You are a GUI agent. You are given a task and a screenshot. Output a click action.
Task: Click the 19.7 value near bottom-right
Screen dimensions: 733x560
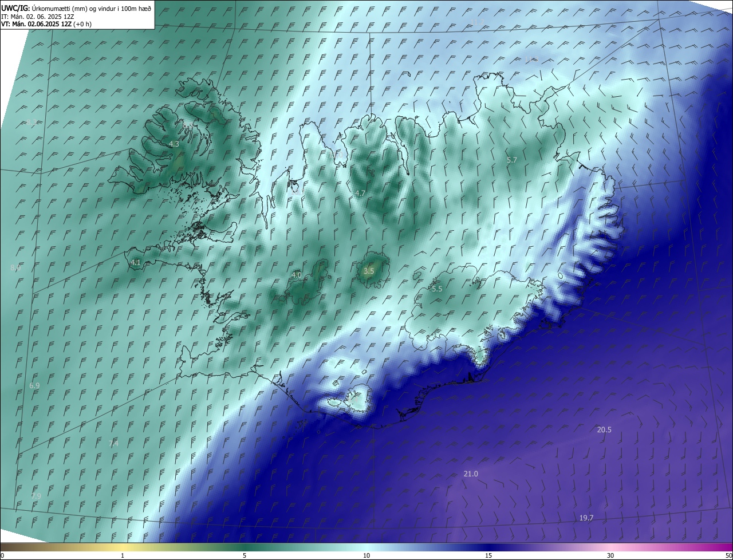[586, 518]
